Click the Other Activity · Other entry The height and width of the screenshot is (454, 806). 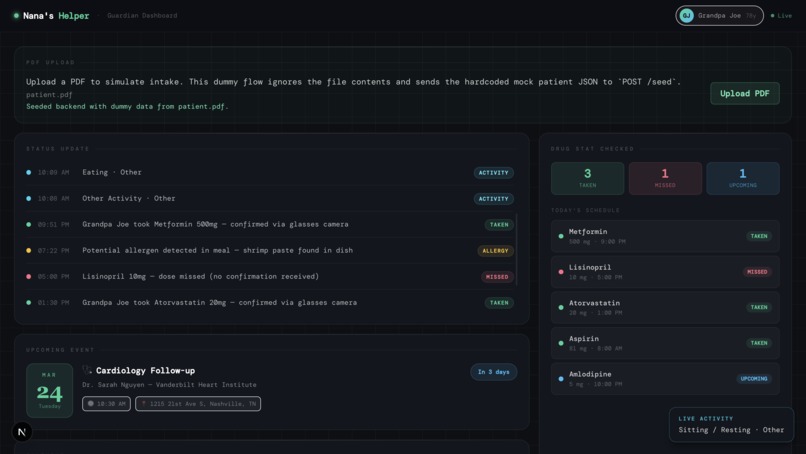click(270, 198)
